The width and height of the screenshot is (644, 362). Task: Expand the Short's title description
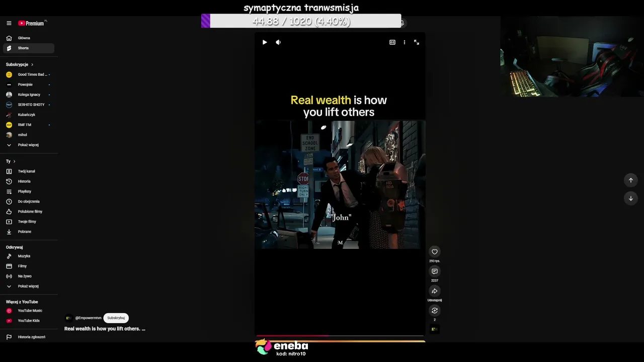coord(105,329)
